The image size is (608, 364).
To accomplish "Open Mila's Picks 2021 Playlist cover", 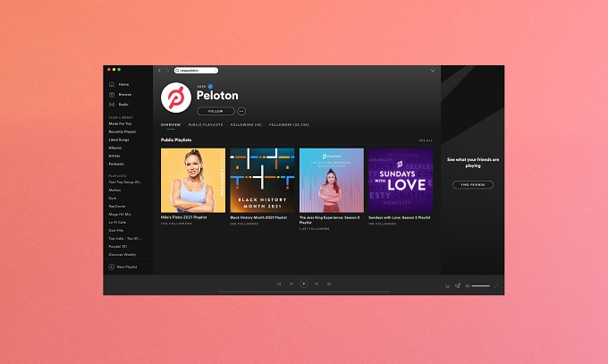I will [193, 181].
